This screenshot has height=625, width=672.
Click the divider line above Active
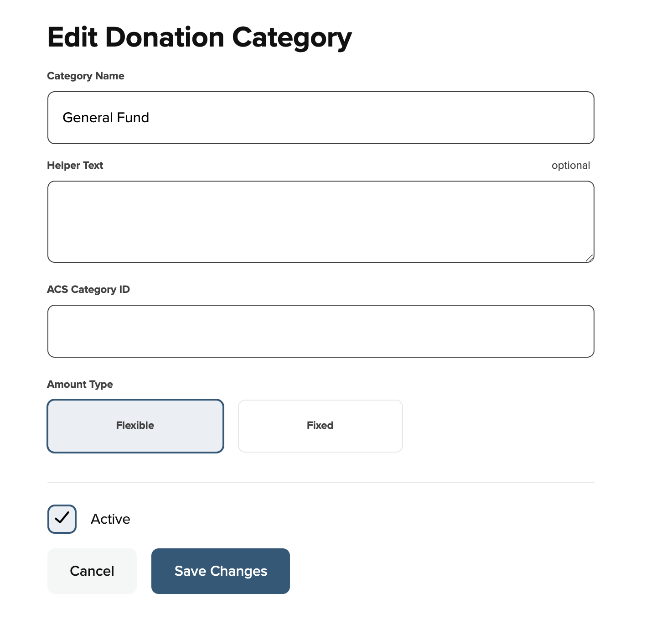[320, 482]
